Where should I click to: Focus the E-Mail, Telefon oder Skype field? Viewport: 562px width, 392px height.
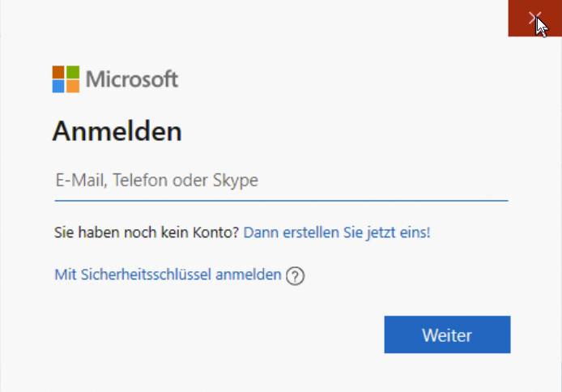pos(281,181)
